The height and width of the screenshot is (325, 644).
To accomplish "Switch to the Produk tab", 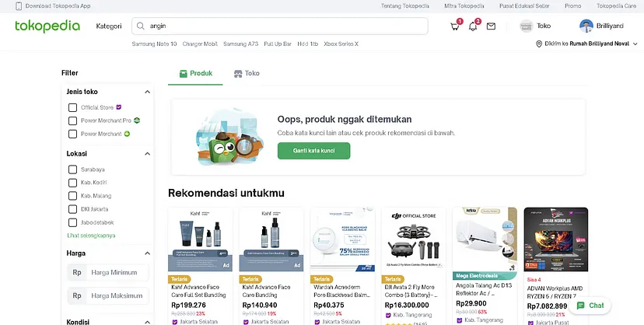I will pyautogui.click(x=195, y=73).
